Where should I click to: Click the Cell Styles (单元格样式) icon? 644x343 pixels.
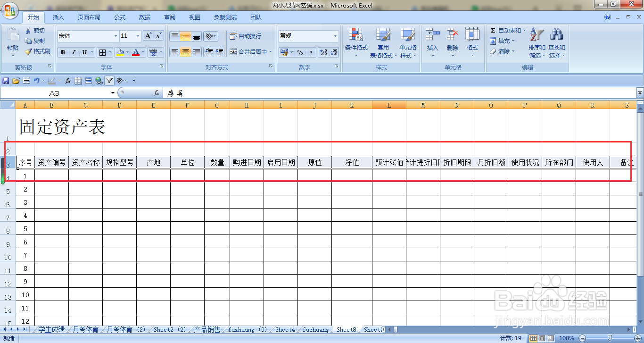[407, 35]
